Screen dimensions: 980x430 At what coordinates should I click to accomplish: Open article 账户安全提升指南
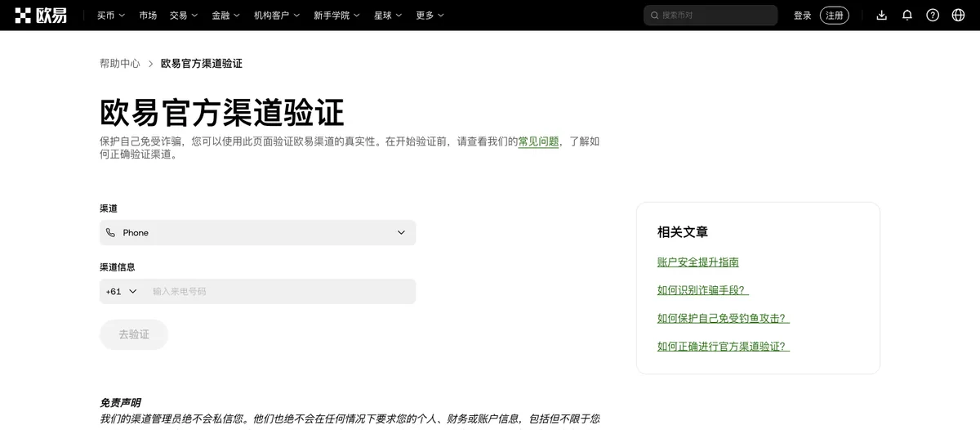[x=698, y=262]
